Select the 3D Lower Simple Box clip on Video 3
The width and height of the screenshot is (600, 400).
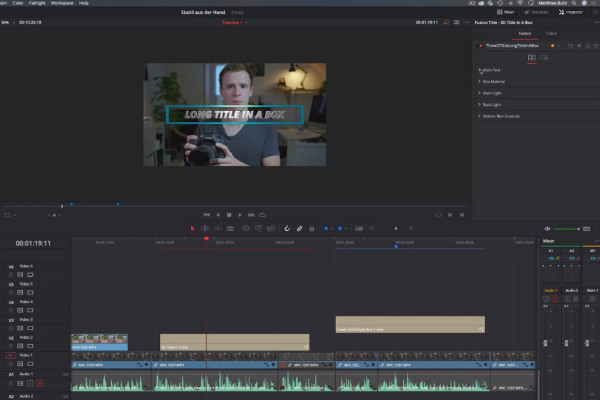pyautogui.click(x=410, y=324)
